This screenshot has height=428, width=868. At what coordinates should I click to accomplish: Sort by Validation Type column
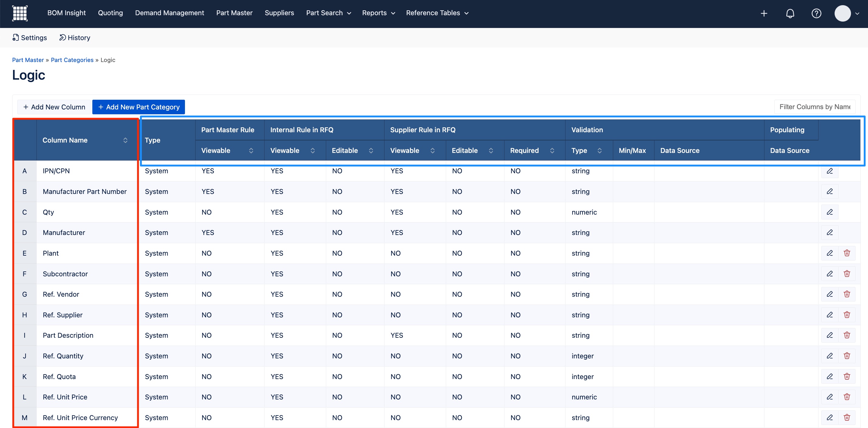[600, 150]
